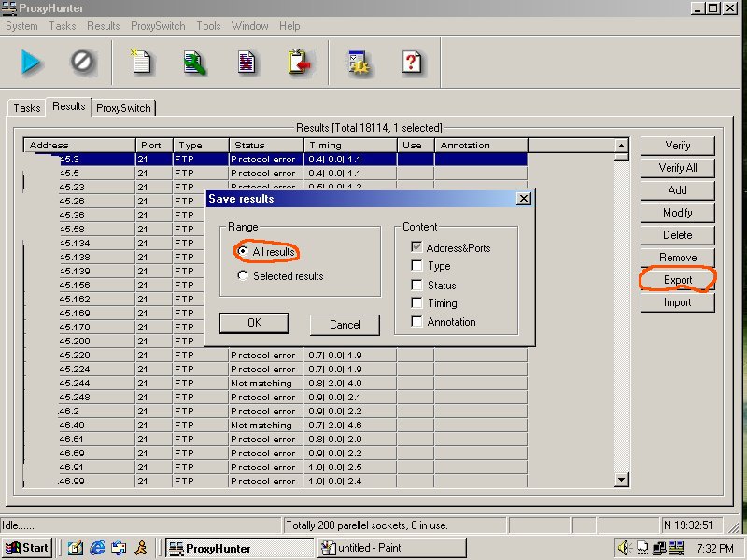Screen dimensions: 747x560
Task: Click the document with red X icon
Action: 247,63
